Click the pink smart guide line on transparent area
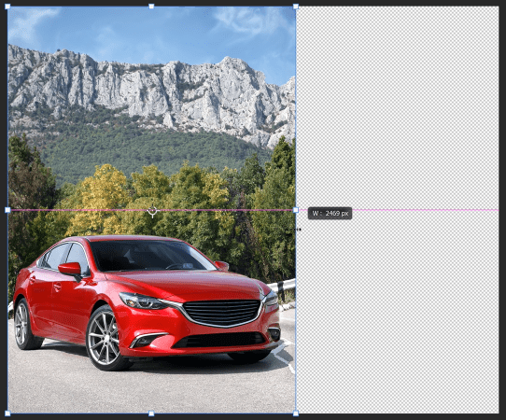The width and height of the screenshot is (506, 420). [x=426, y=210]
